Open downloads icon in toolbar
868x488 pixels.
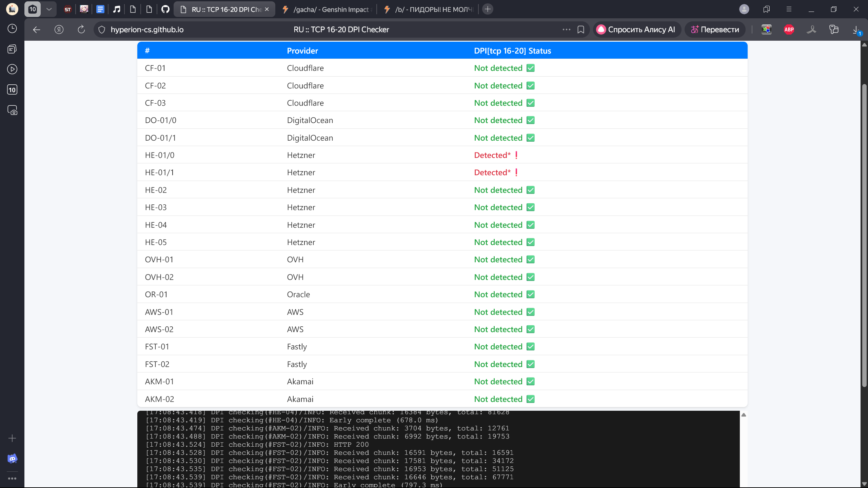pyautogui.click(x=856, y=30)
